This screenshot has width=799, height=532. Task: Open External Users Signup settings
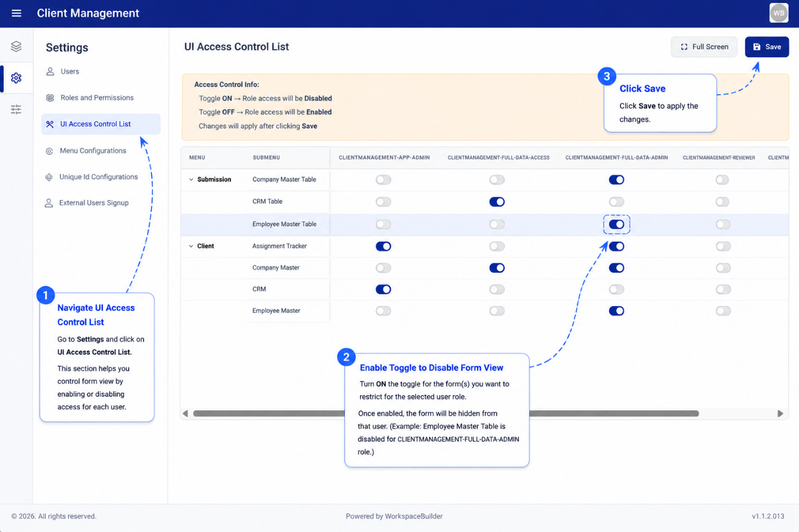(x=101, y=203)
